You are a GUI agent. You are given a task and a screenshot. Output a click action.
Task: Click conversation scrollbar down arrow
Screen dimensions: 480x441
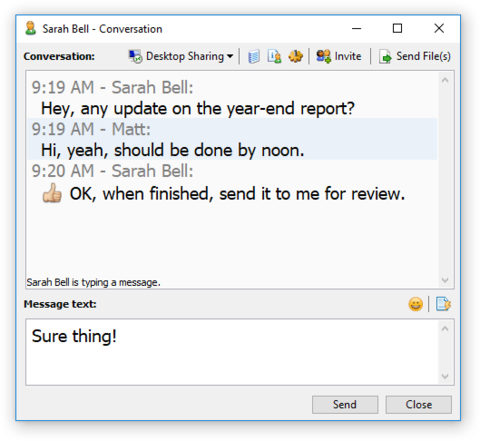(445, 280)
